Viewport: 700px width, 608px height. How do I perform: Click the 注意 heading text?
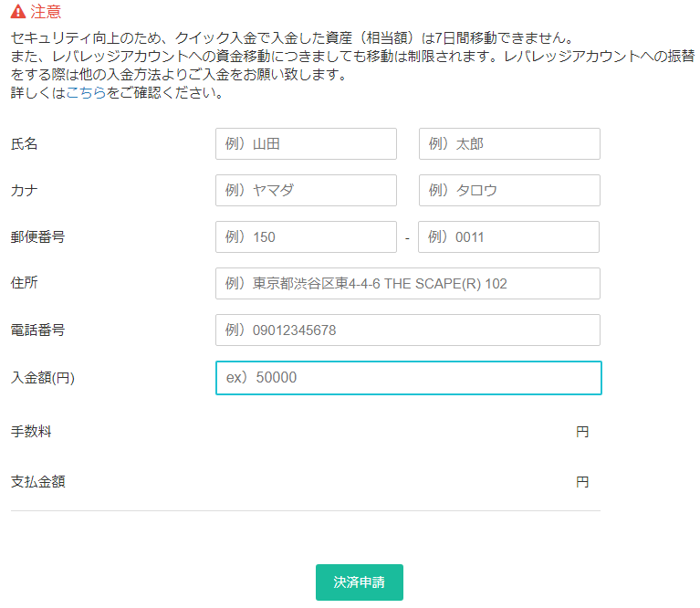(46, 12)
